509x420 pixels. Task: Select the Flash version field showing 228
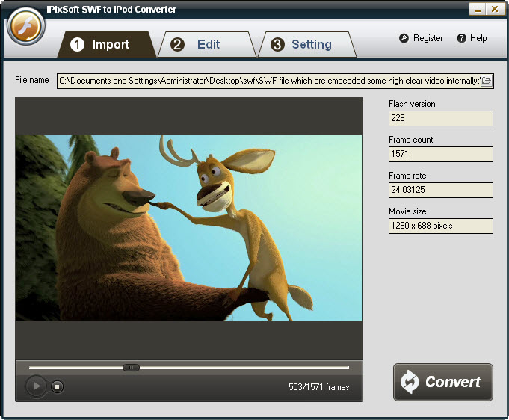[441, 118]
